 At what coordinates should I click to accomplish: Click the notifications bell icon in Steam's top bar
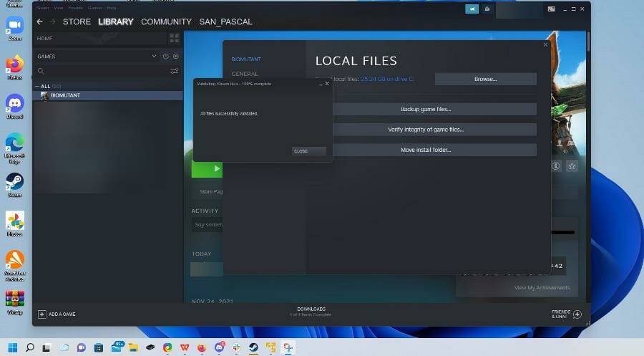tap(487, 9)
